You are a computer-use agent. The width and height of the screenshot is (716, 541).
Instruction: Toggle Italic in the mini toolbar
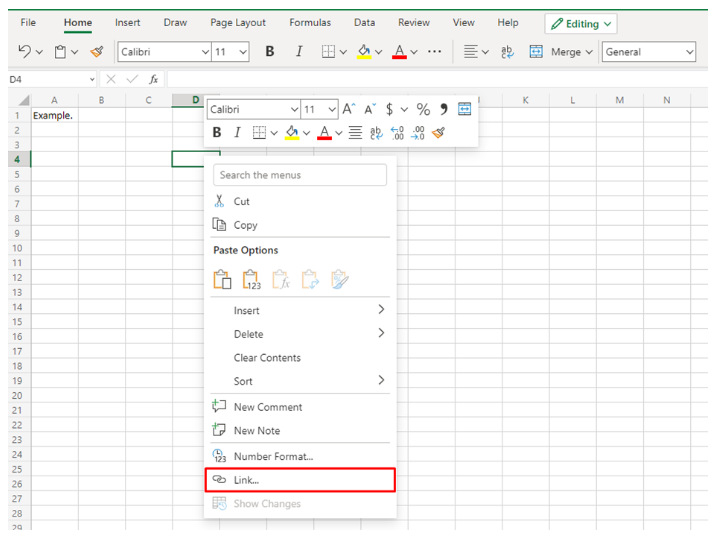click(x=237, y=132)
